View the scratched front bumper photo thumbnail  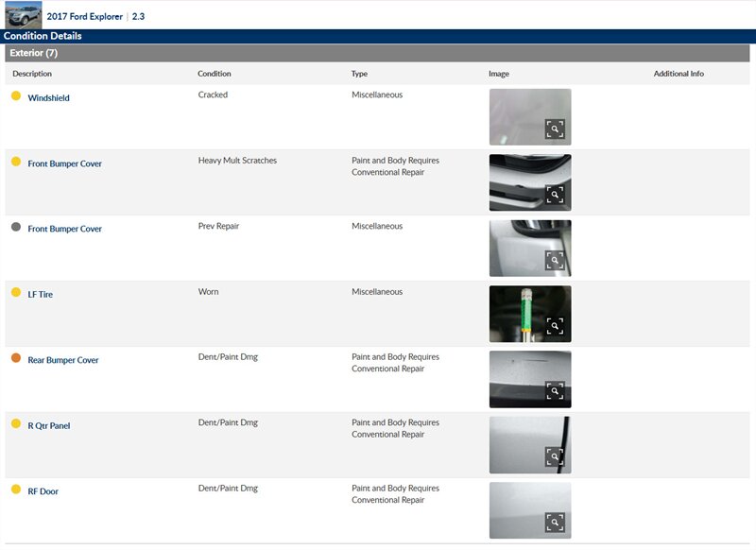(x=530, y=182)
